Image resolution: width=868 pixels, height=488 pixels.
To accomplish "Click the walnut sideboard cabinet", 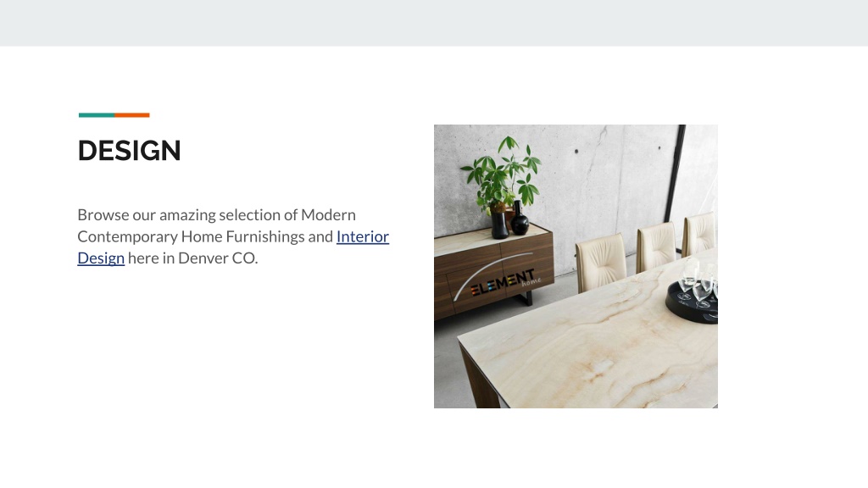I will 492,272.
